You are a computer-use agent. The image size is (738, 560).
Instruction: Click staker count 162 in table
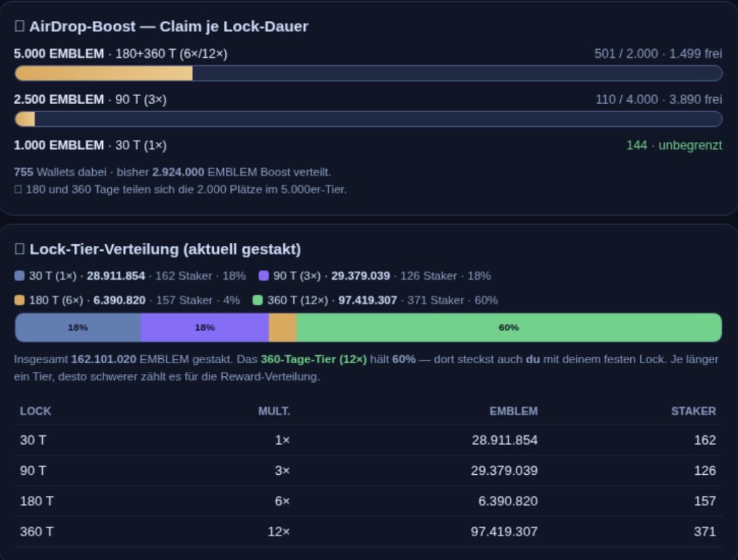[x=705, y=440]
